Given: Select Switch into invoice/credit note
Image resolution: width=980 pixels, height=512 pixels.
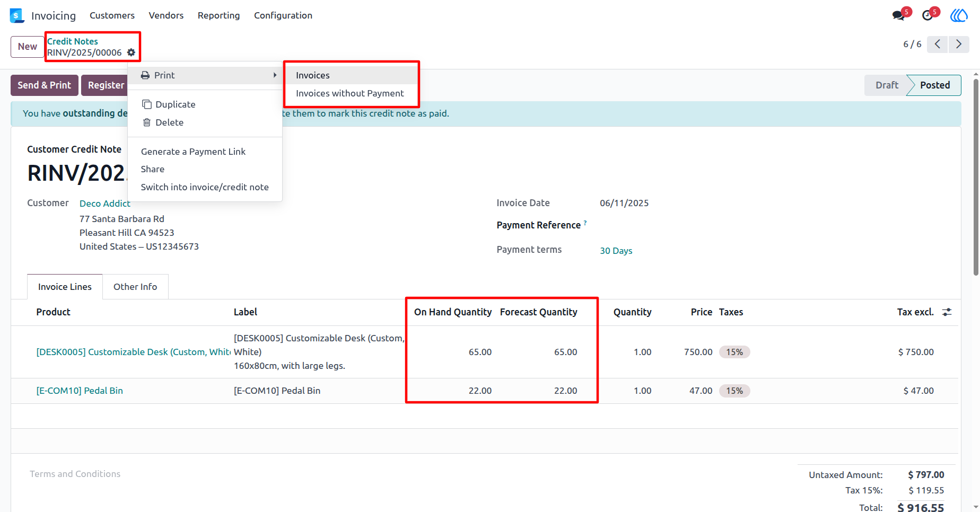Looking at the screenshot, I should 205,187.
